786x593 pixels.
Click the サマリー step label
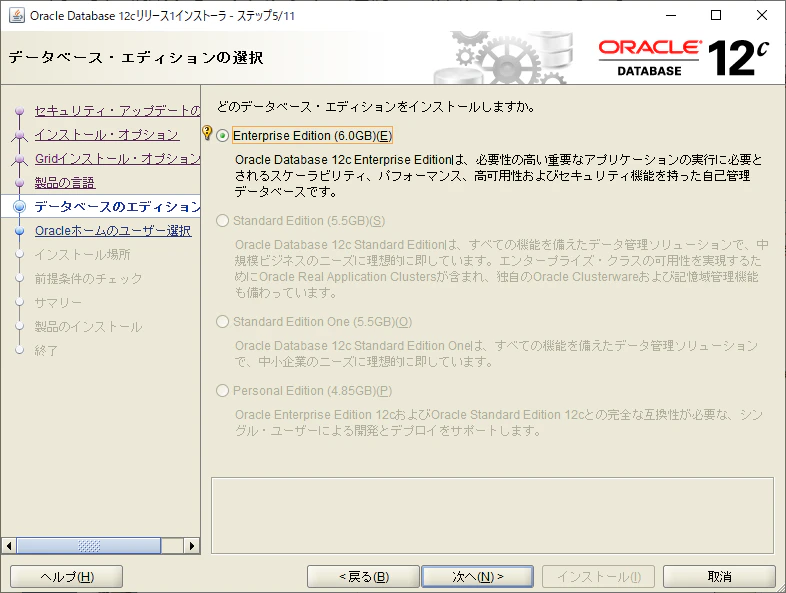58,303
